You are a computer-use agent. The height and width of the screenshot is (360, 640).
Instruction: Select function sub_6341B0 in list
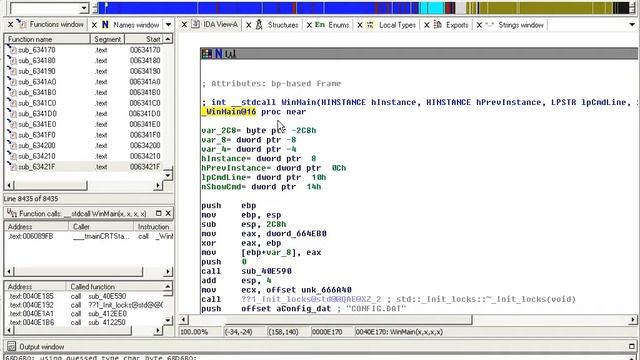pos(84,92)
